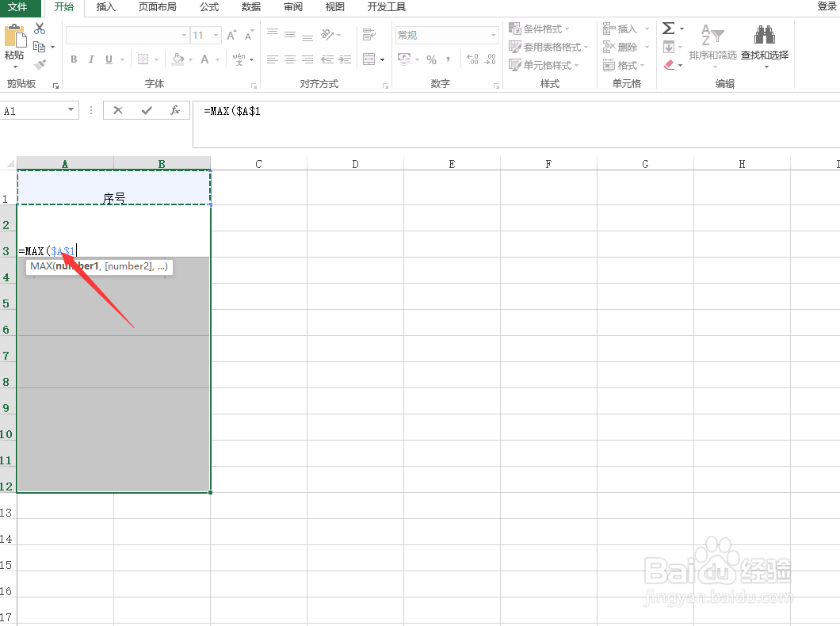Toggle Bold formatting
Image resolution: width=840 pixels, height=626 pixels.
coord(74,59)
